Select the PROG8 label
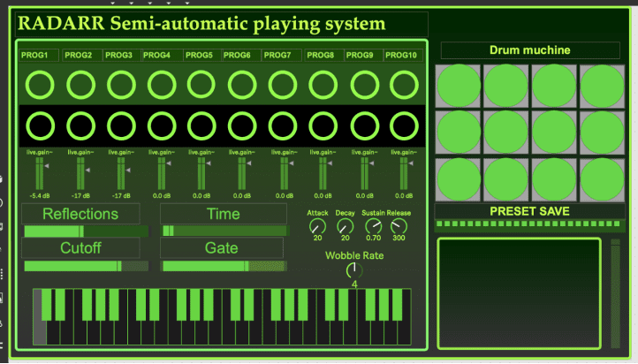The height and width of the screenshot is (364, 638). pyautogui.click(x=323, y=56)
